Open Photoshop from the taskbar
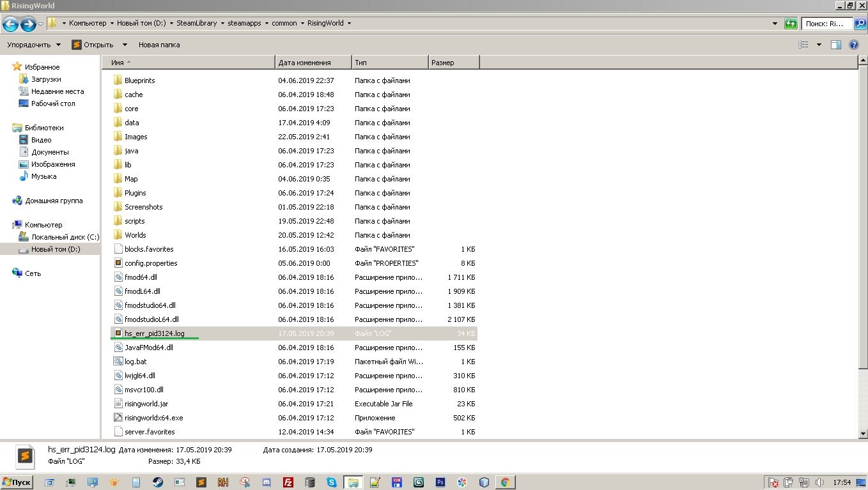This screenshot has width=868, height=490. [x=440, y=482]
